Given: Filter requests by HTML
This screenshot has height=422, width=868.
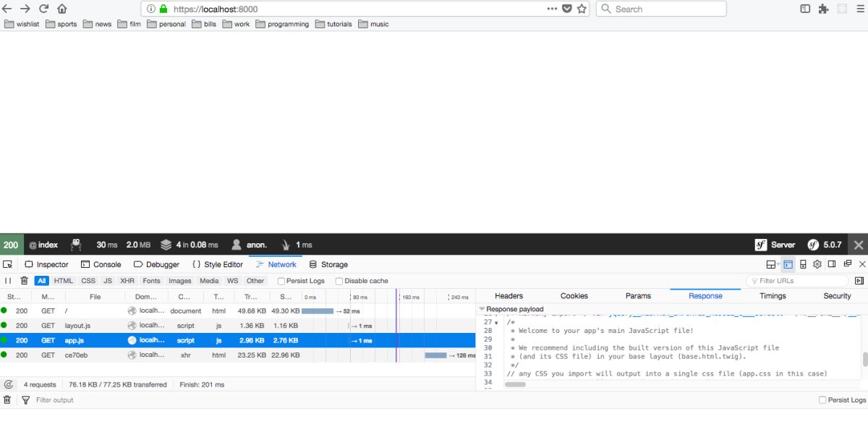Looking at the screenshot, I should pos(64,281).
